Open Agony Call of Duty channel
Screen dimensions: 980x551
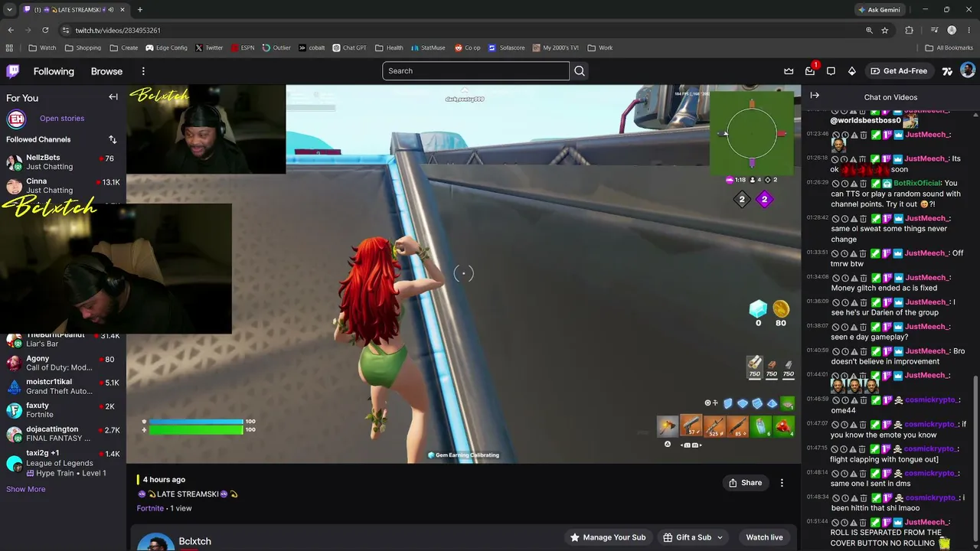[x=64, y=363]
